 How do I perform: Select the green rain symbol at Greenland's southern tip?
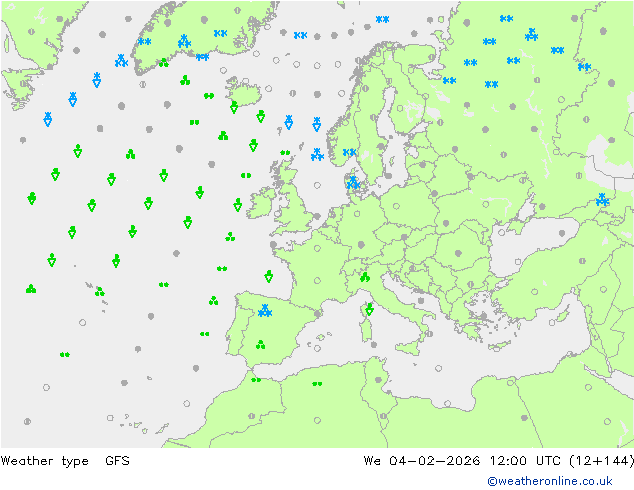coord(163,63)
